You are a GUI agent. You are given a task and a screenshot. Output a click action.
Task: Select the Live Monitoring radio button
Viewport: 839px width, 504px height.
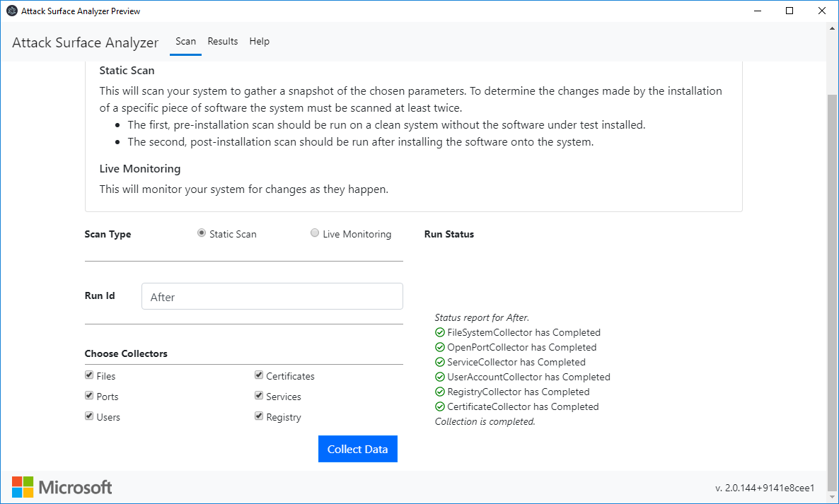tap(315, 233)
